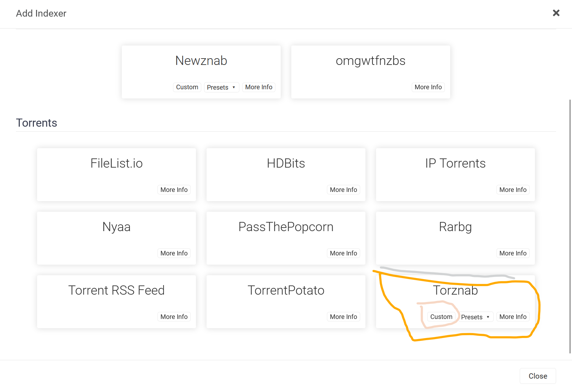572x392 pixels.
Task: Click the Close button at bottom
Action: click(538, 376)
